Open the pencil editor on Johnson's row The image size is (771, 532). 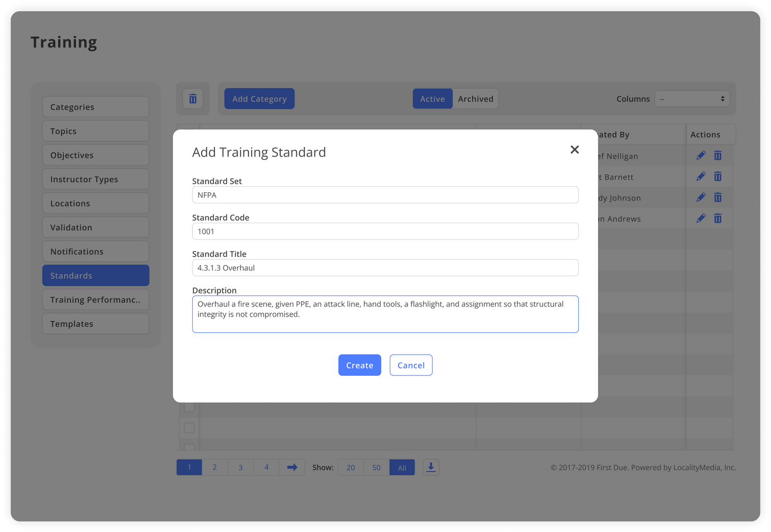coord(700,197)
